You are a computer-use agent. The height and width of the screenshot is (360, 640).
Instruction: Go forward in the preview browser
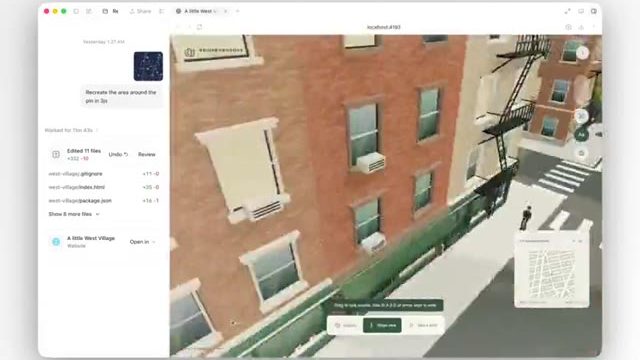(x=189, y=27)
